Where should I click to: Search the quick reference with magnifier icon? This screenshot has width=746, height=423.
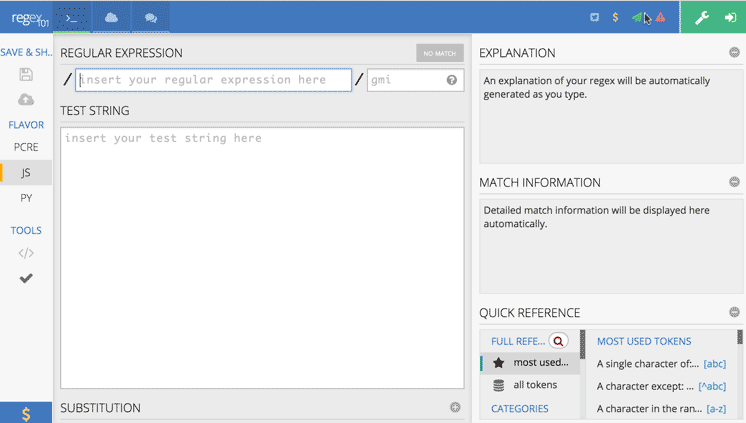pyautogui.click(x=558, y=341)
